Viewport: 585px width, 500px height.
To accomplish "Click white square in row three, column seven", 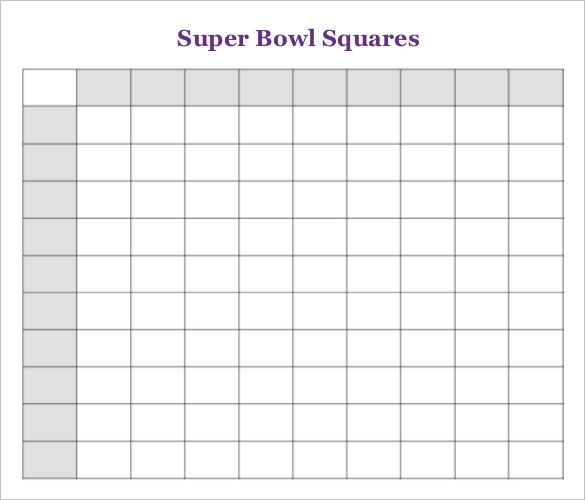I will [428, 200].
